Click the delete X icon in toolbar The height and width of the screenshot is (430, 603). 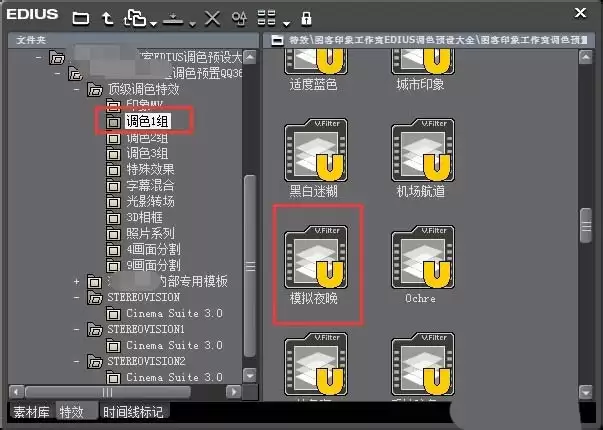pyautogui.click(x=212, y=18)
